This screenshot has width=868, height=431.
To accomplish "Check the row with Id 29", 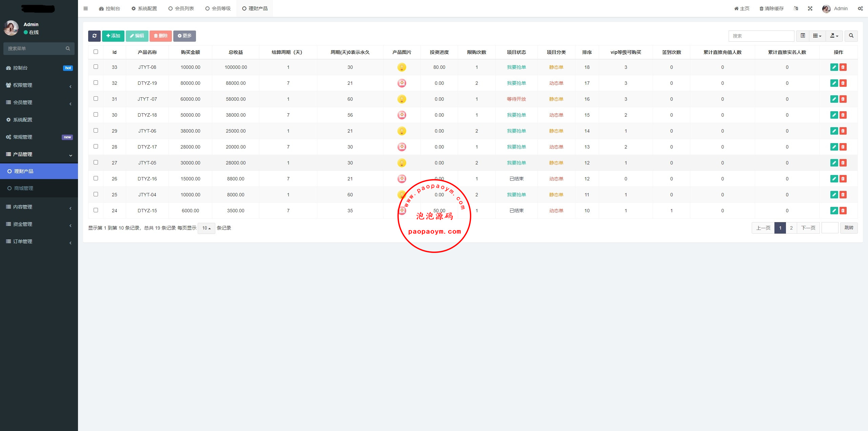I will click(x=96, y=131).
